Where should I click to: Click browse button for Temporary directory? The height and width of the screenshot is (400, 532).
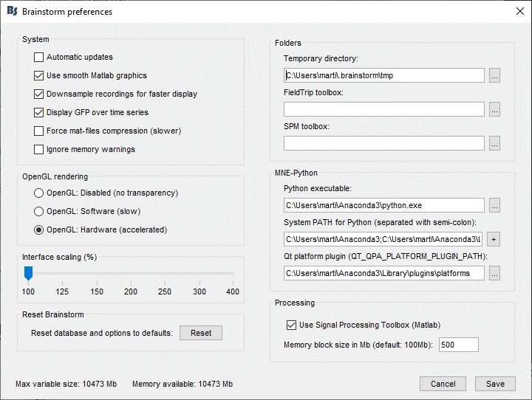click(x=495, y=75)
